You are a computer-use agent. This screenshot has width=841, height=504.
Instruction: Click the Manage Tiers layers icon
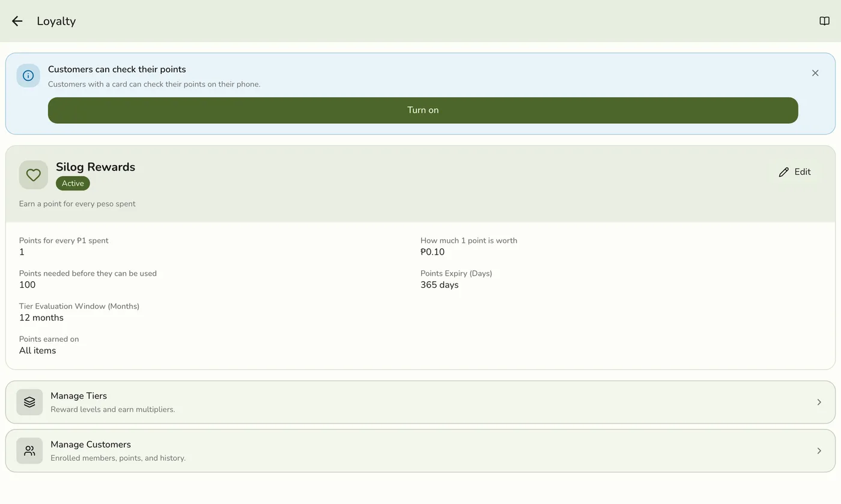[x=29, y=402]
